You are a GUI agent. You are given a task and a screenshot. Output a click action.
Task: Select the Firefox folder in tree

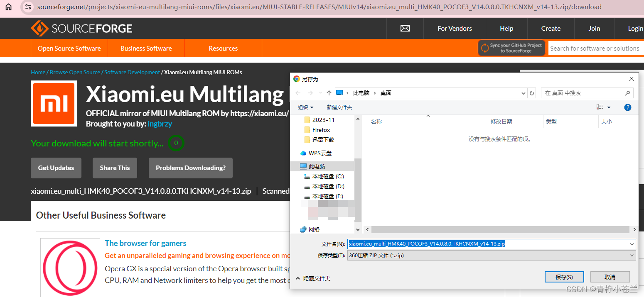(x=317, y=130)
